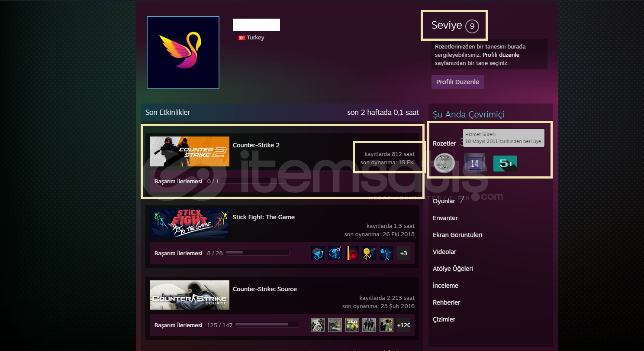Click the '8 / 28' achievement count

(215, 253)
